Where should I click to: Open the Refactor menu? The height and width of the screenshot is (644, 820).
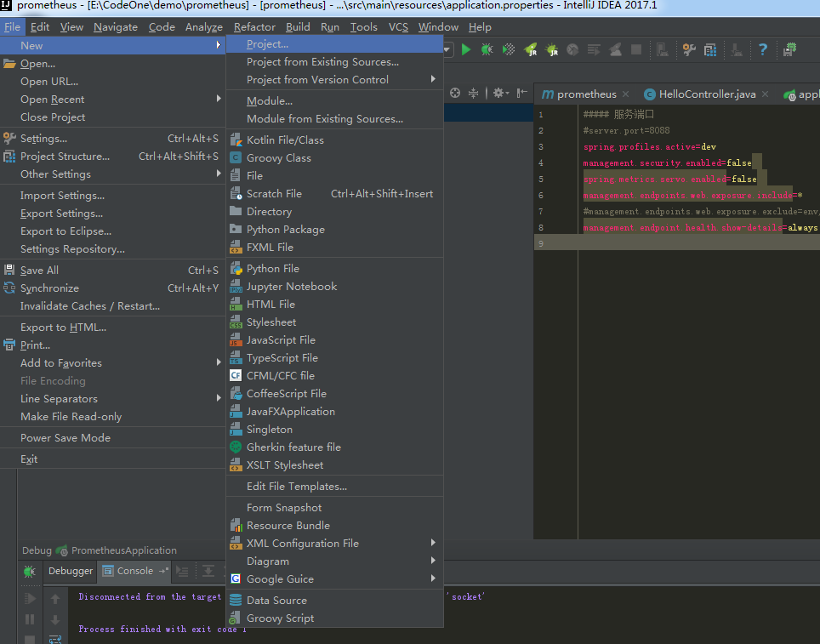(254, 27)
